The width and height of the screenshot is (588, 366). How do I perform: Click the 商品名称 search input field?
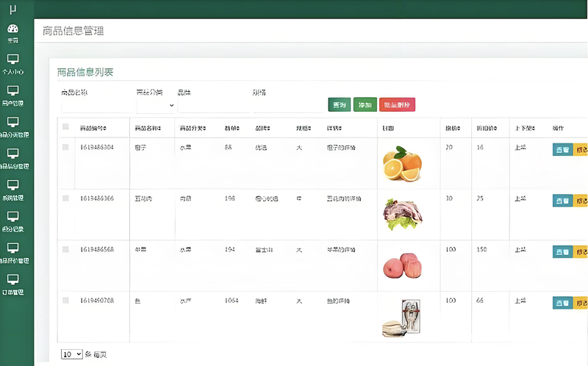click(96, 106)
